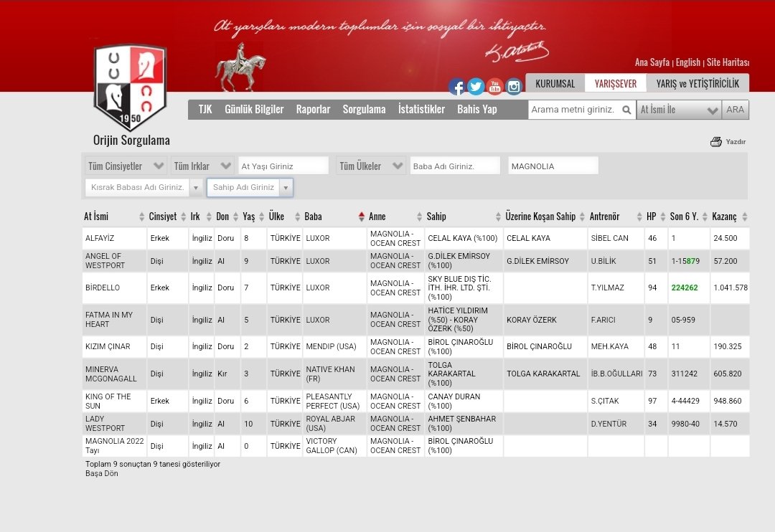Click the search magnifier icon

tap(626, 110)
